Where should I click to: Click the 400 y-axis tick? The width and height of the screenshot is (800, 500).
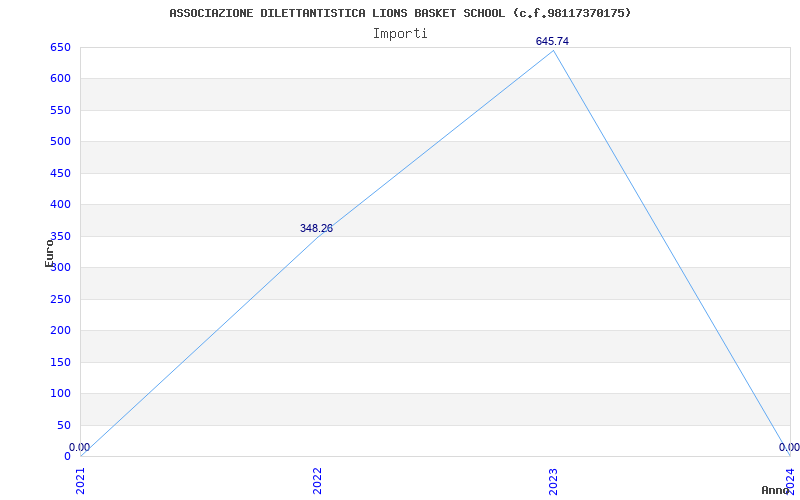click(60, 205)
